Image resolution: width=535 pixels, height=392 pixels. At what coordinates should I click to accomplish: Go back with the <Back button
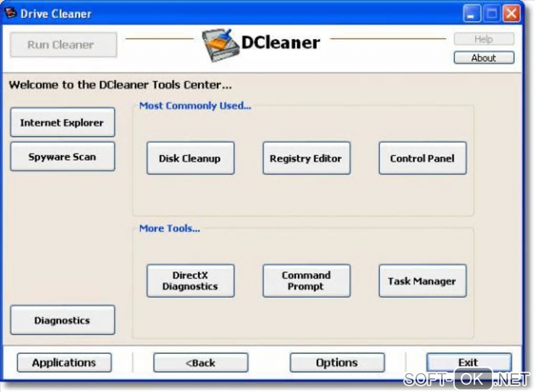(x=200, y=362)
